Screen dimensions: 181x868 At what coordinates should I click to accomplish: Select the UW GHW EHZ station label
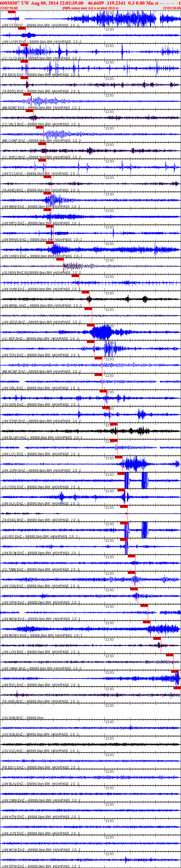pyautogui.click(x=41, y=289)
